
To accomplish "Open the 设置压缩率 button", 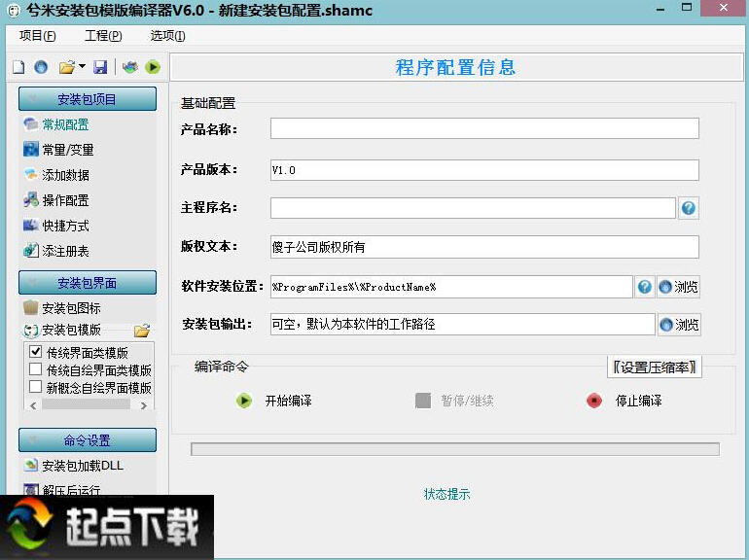I will [655, 367].
